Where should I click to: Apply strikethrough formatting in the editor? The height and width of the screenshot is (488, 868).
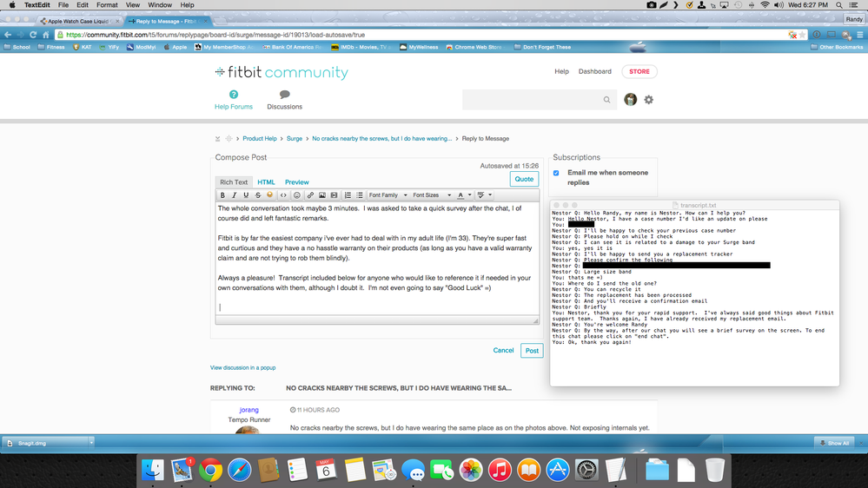(x=258, y=195)
